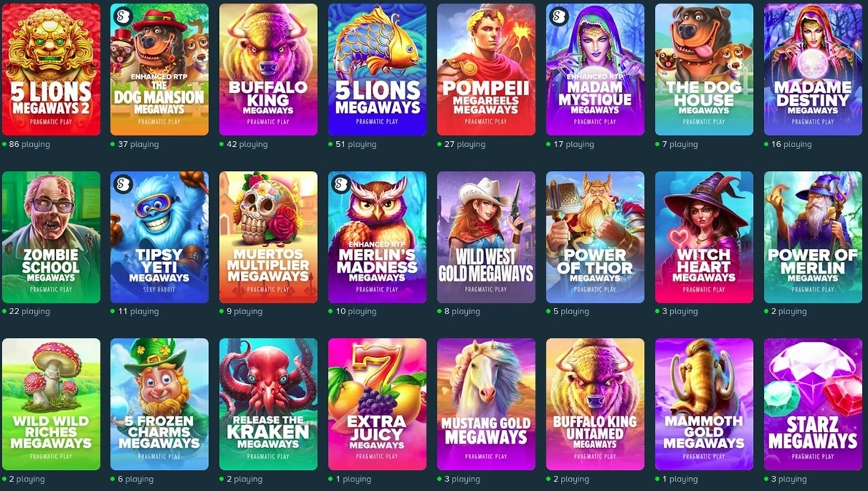Image resolution: width=868 pixels, height=491 pixels.
Task: Open Power of Merlin Megaways
Action: [x=813, y=237]
